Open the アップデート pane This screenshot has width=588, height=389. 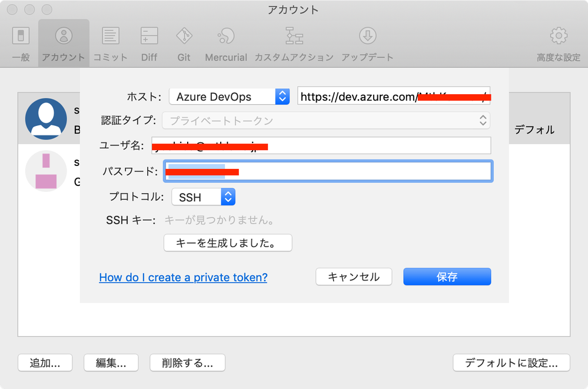367,44
